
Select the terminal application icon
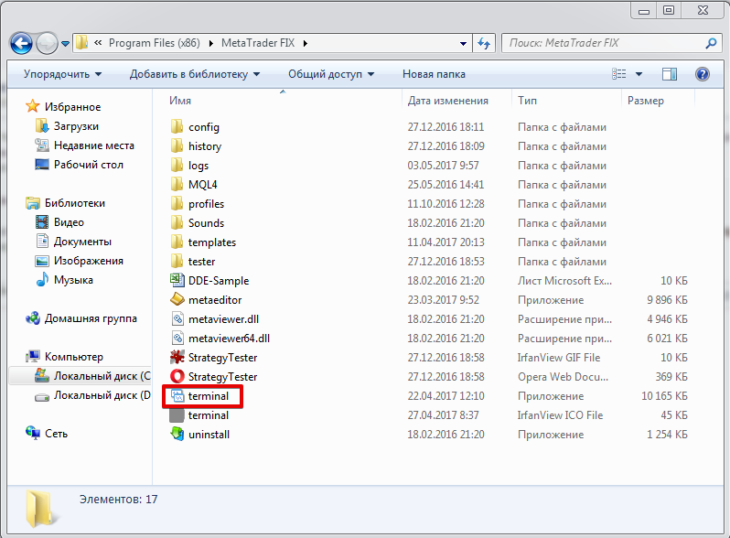pyautogui.click(x=177, y=396)
